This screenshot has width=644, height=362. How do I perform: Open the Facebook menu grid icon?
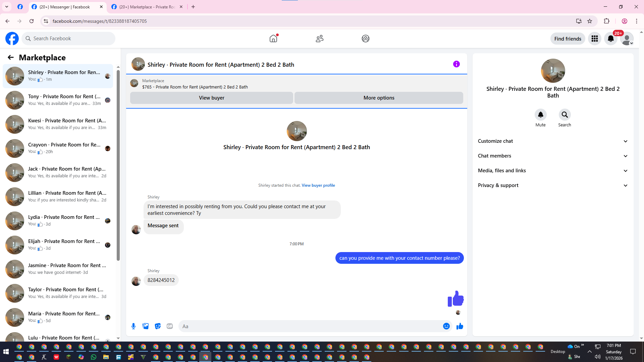click(594, 39)
